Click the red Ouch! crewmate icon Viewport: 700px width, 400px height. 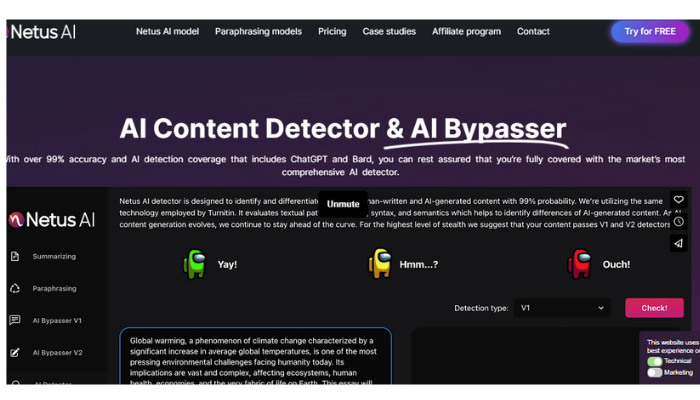(x=579, y=263)
